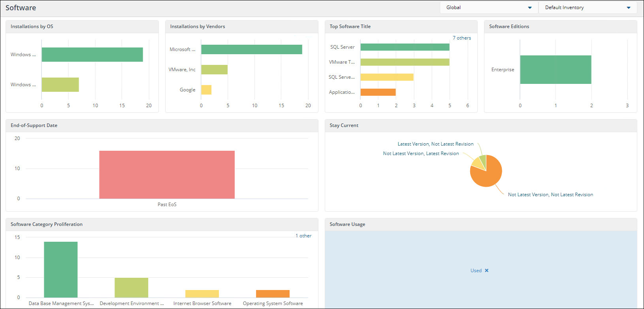The width and height of the screenshot is (644, 309).
Task: Remove the Used filter with X icon
Action: coord(487,271)
